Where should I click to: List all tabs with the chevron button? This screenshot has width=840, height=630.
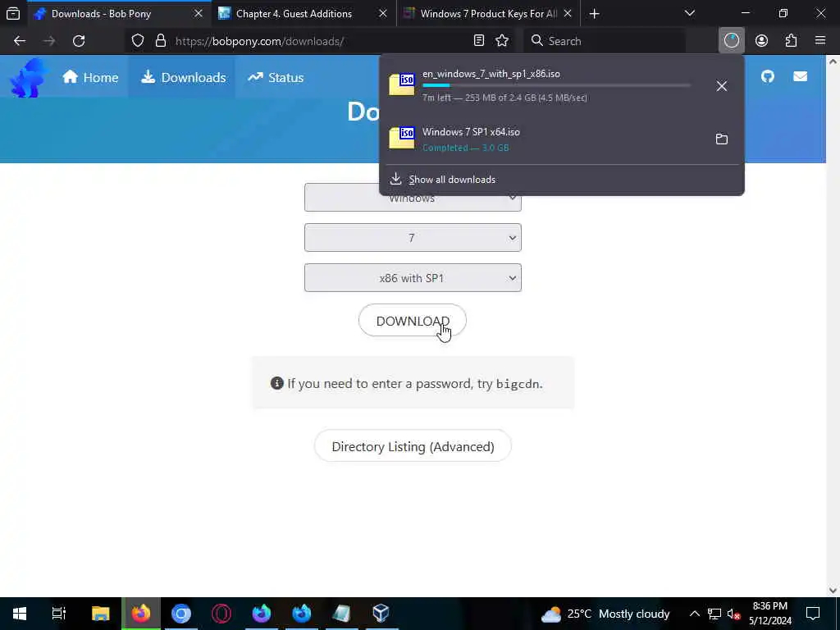pyautogui.click(x=690, y=13)
